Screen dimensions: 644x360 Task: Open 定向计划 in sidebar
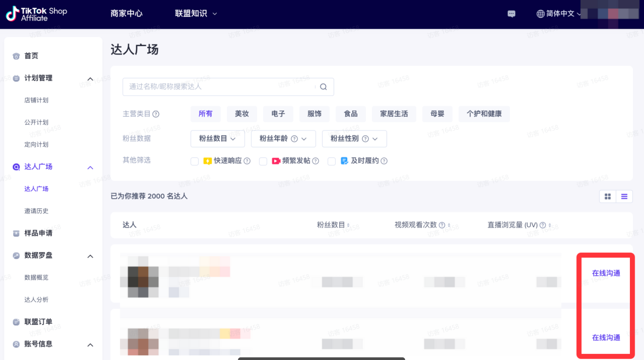coord(36,145)
